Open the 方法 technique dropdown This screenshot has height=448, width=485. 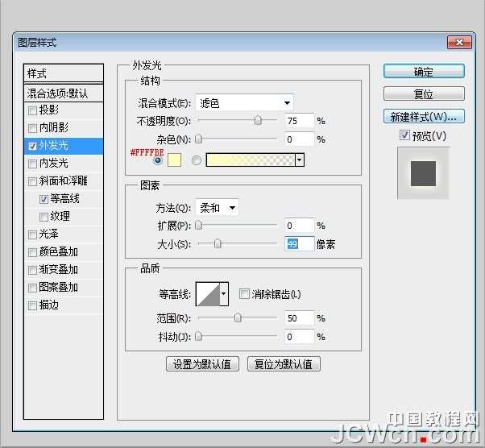point(217,208)
